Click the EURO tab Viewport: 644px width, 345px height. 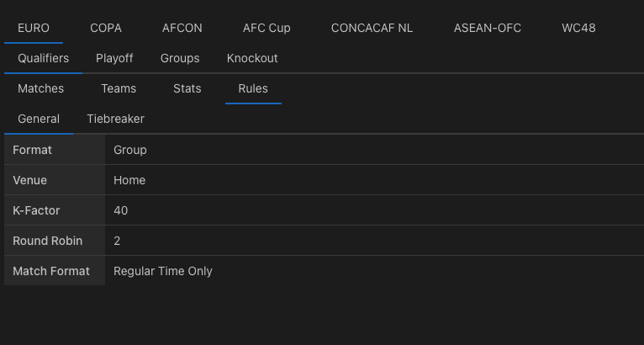(34, 28)
